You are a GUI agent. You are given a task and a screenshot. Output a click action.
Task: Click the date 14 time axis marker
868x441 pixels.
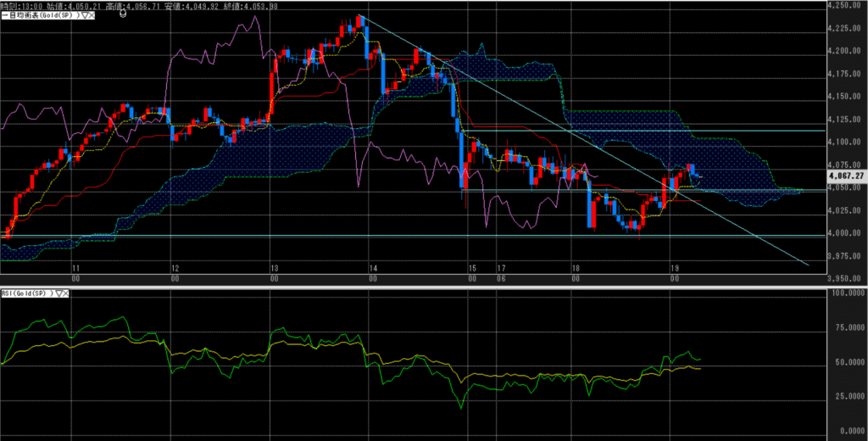coord(373,267)
